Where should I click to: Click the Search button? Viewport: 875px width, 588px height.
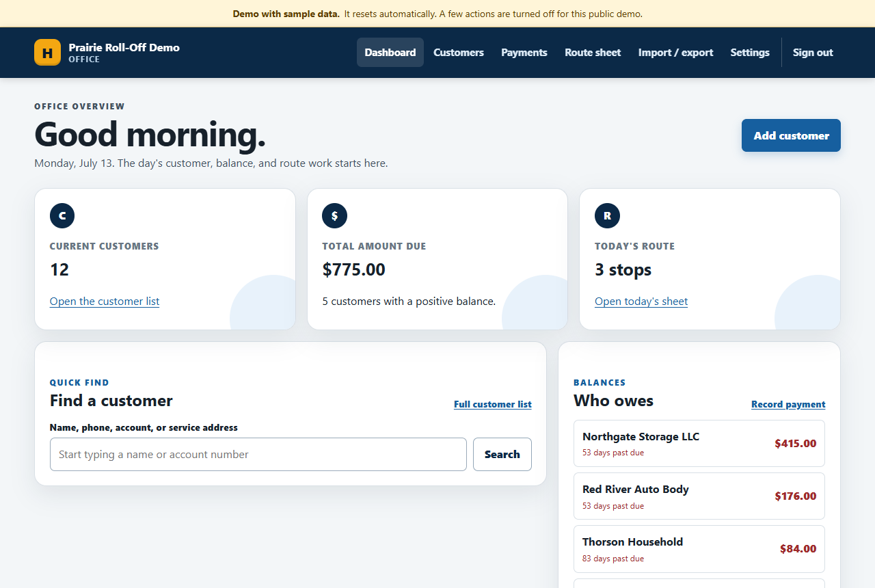[x=502, y=454]
